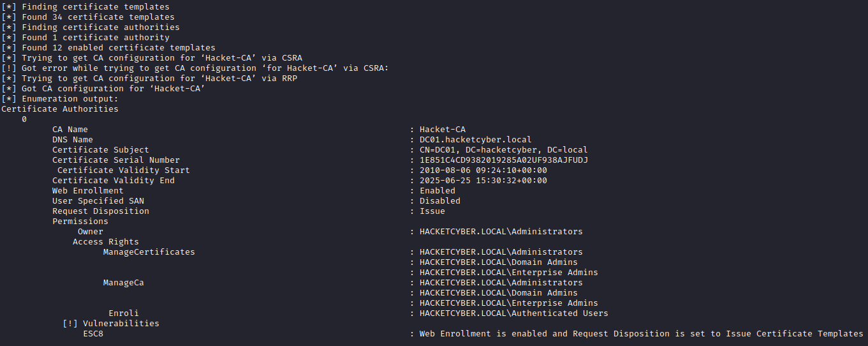Select the Request Disposition Issue value

coord(432,211)
